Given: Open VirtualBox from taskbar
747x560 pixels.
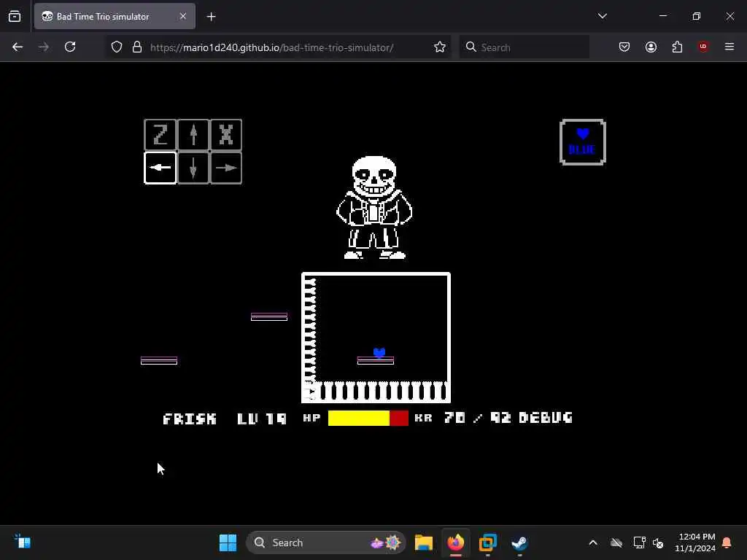Looking at the screenshot, I should [x=488, y=542].
